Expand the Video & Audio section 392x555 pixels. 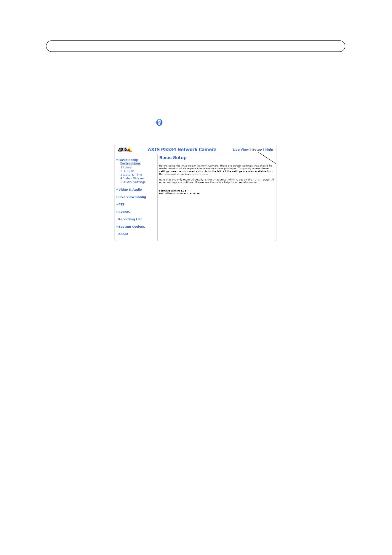coord(129,189)
